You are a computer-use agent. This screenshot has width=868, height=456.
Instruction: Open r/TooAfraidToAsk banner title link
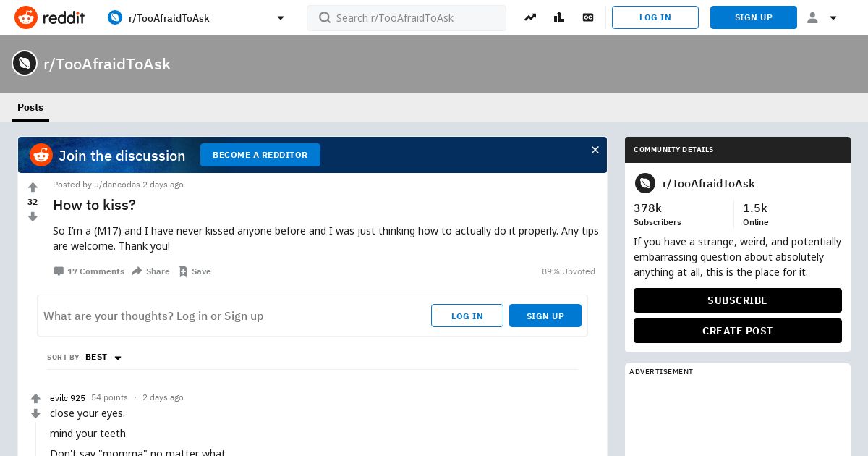click(107, 64)
